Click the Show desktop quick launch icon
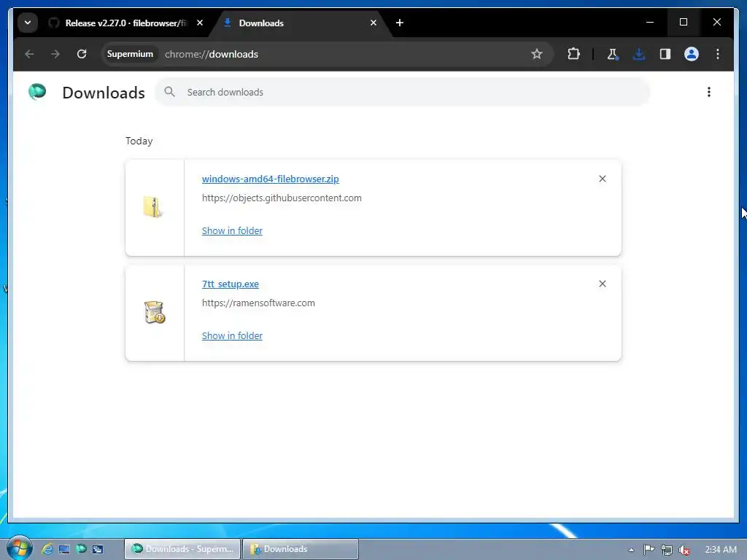The image size is (747, 560). (64, 549)
